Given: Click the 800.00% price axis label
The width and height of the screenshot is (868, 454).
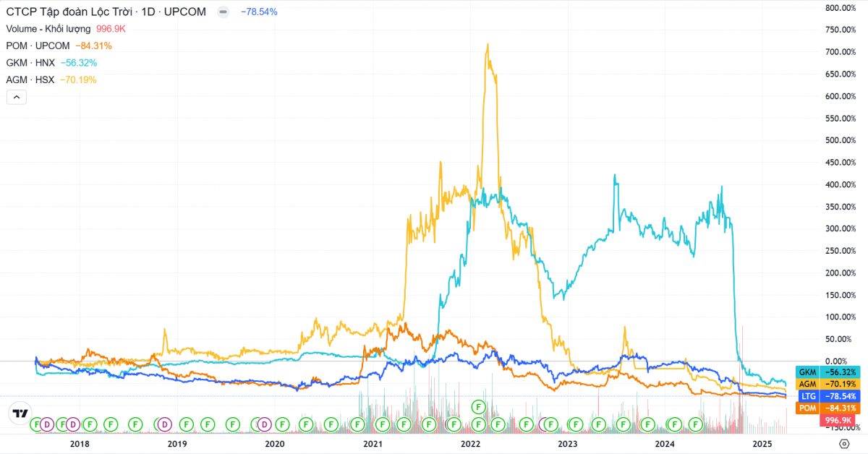Looking at the screenshot, I should point(841,8).
